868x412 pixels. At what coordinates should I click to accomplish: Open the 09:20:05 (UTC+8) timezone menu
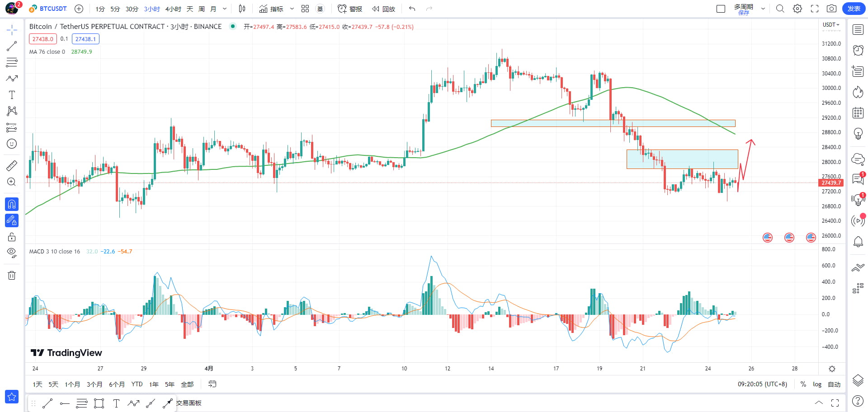point(763,384)
